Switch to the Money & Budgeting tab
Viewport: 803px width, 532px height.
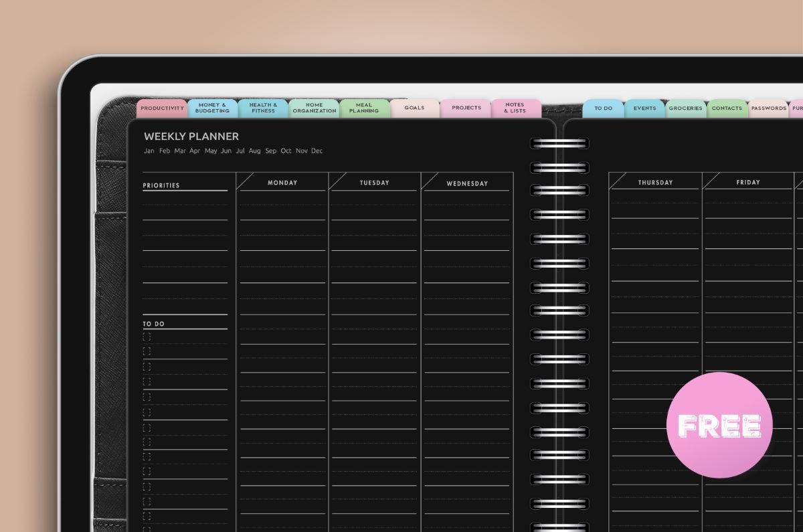coord(212,108)
